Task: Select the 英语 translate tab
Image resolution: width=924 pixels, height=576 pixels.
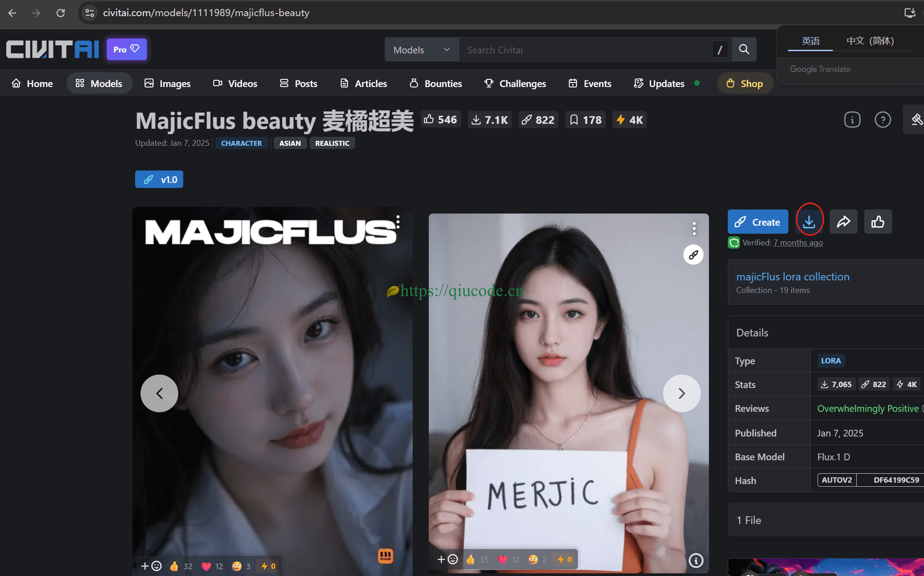Action: point(810,41)
